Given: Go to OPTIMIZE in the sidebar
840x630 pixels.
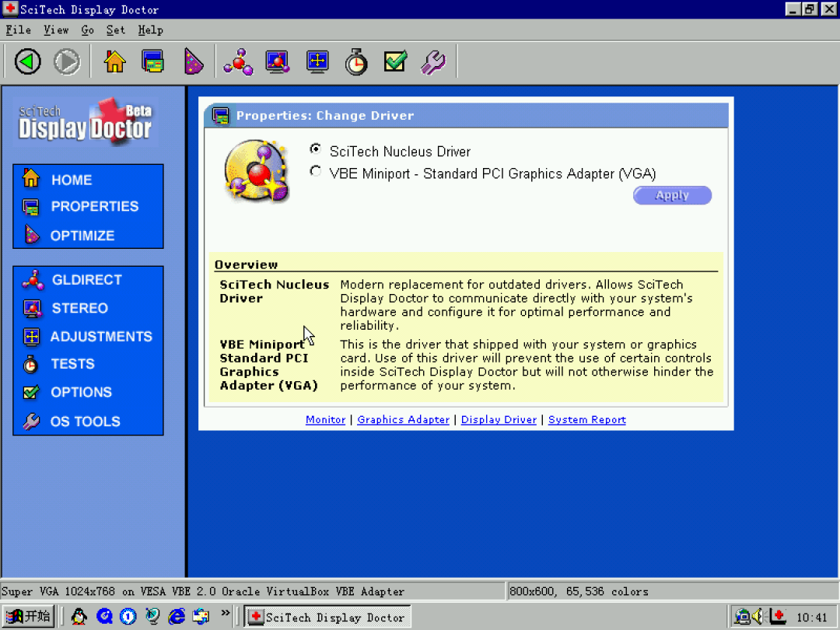Looking at the screenshot, I should 82,235.
